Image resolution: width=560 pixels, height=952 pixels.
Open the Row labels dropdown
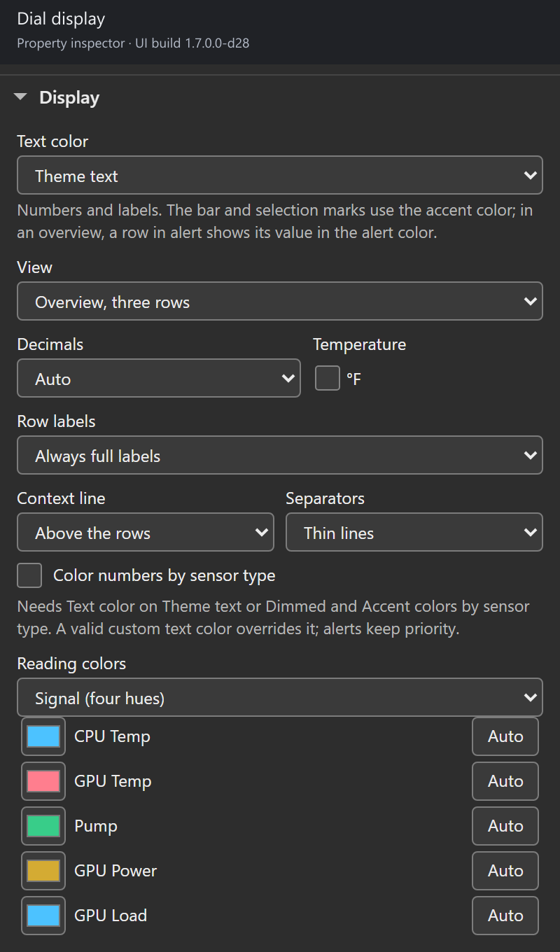[280, 455]
